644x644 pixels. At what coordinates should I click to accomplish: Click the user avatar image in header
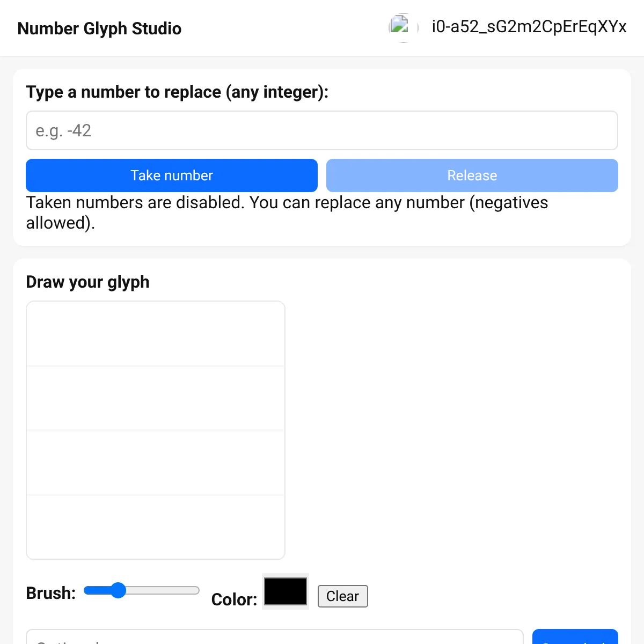click(x=404, y=27)
